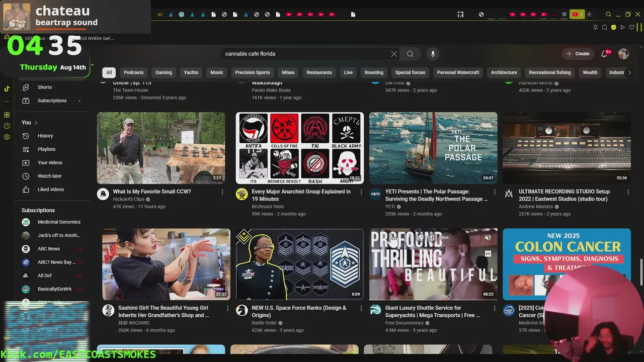The image size is (644, 362).
Task: Click the heart bookmark icon in browser toolbar
Action: coord(632,27)
